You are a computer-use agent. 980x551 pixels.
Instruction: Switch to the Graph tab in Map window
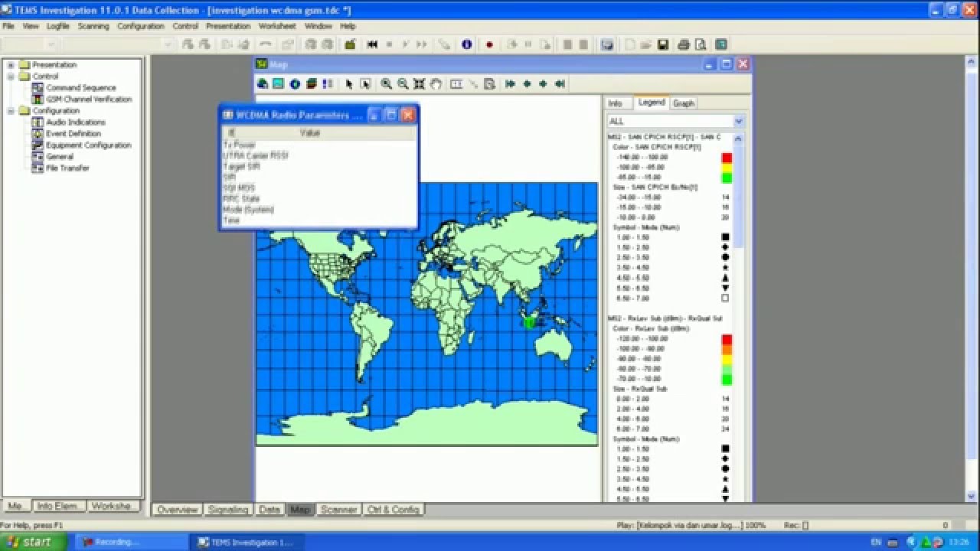[684, 103]
